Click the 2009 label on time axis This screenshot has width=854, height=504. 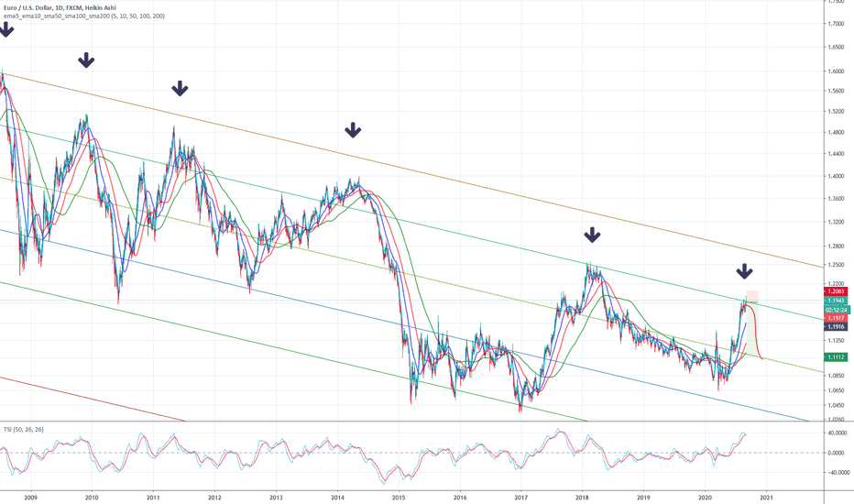click(x=31, y=497)
